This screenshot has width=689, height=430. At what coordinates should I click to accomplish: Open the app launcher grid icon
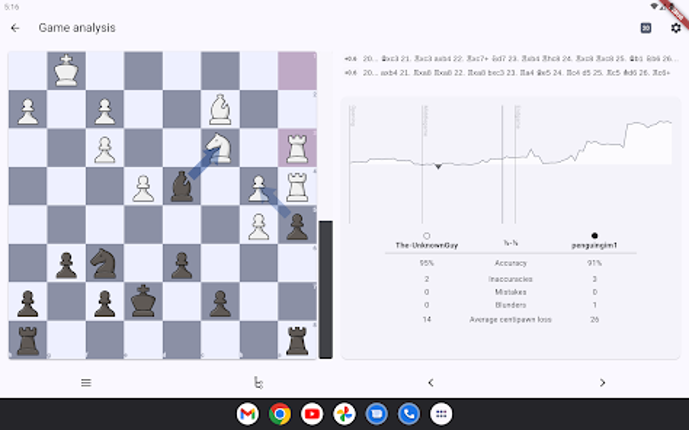440,413
